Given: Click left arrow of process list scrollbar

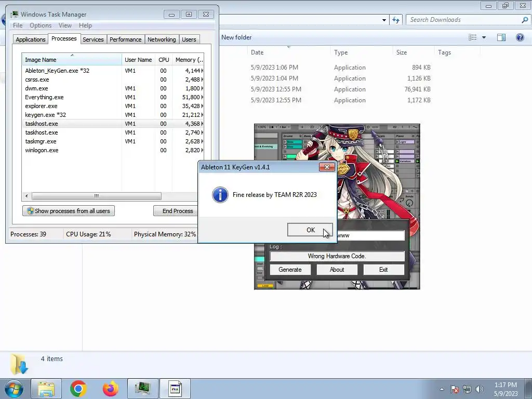Looking at the screenshot, I should tap(26, 196).
